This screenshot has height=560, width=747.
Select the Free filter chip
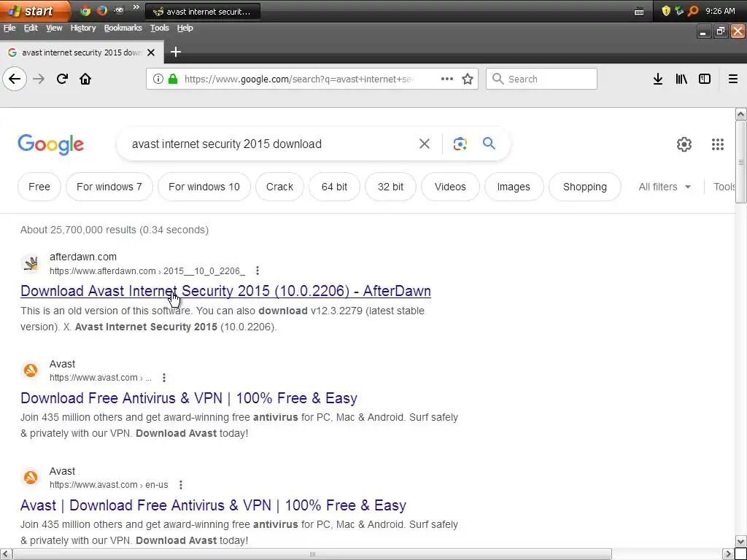pos(39,187)
